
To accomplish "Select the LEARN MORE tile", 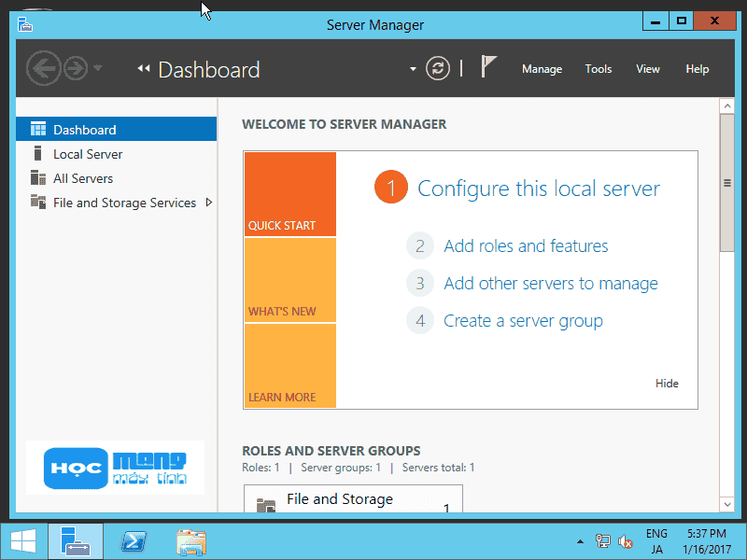I will point(290,366).
